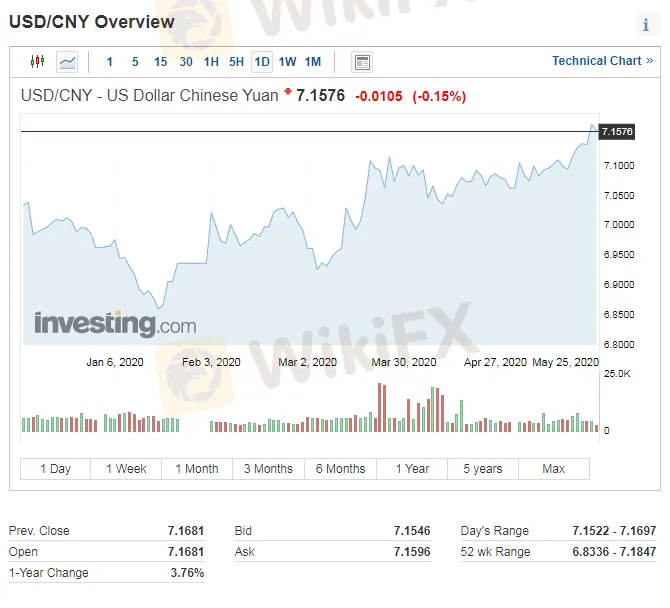Select the 1W interval
670x608 pixels.
pyautogui.click(x=287, y=62)
